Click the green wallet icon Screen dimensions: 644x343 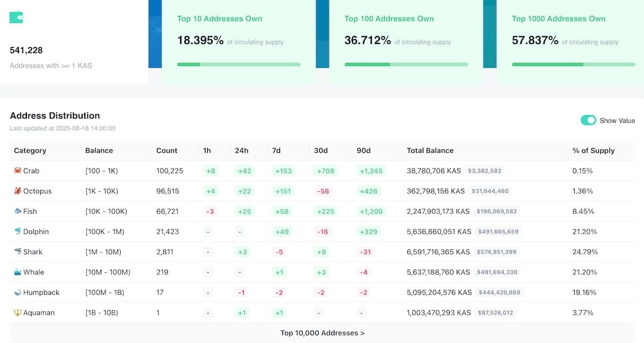(x=16, y=17)
